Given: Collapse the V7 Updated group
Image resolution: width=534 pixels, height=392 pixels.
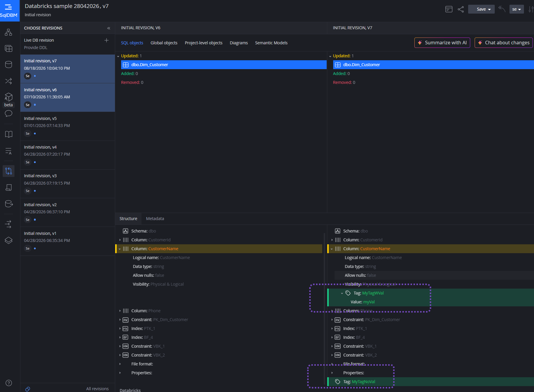Looking at the screenshot, I should 330,56.
